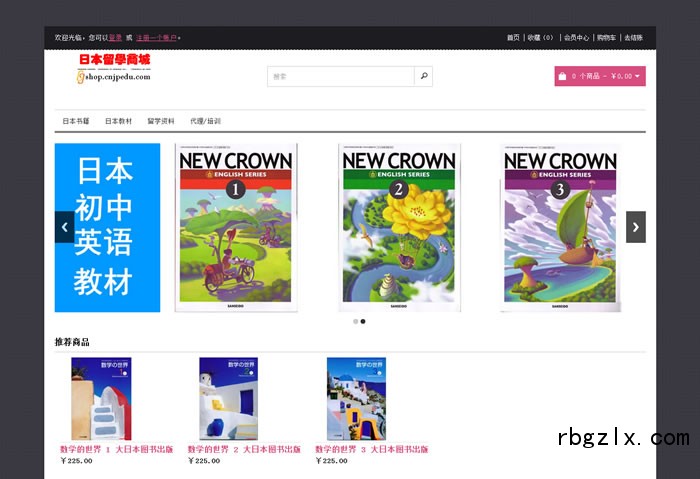Image resolution: width=700 pixels, height=479 pixels.
Task: Click the 去结账 checkout link
Action: (x=633, y=37)
